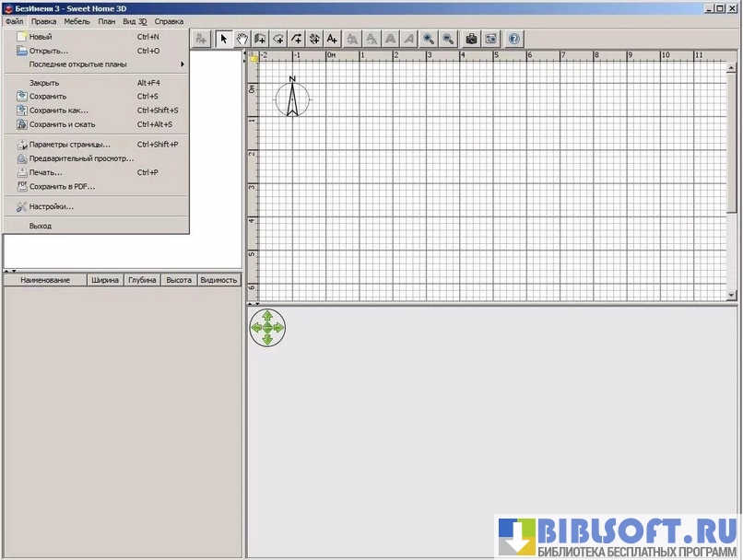This screenshot has width=743, height=560.
Task: Pick the create rooms tool
Action: tap(278, 39)
